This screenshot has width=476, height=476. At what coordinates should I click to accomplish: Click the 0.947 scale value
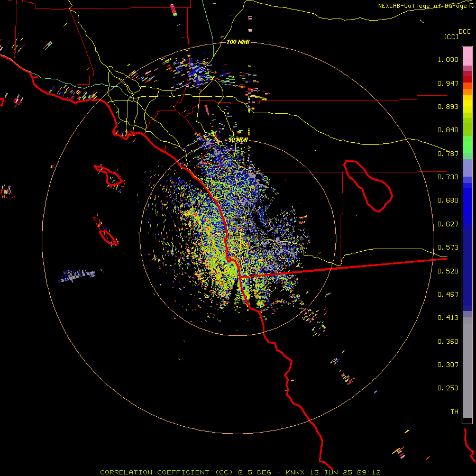(448, 83)
